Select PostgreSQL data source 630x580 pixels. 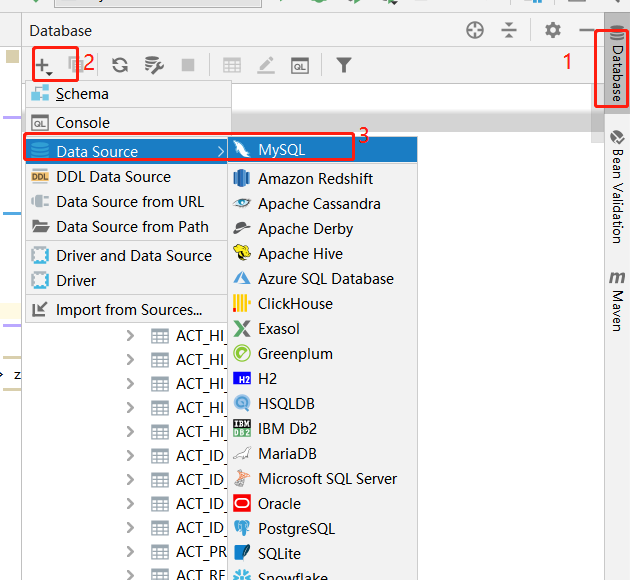tap(323, 529)
